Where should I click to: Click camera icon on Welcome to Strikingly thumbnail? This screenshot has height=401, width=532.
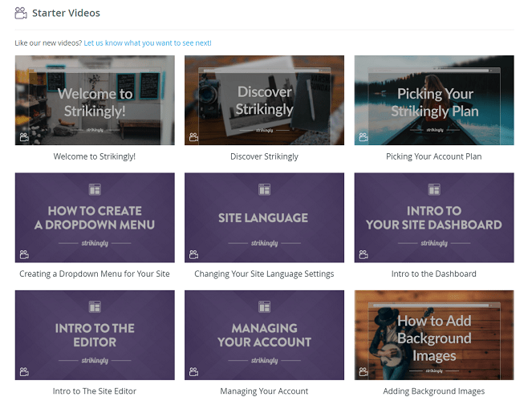[x=24, y=137]
